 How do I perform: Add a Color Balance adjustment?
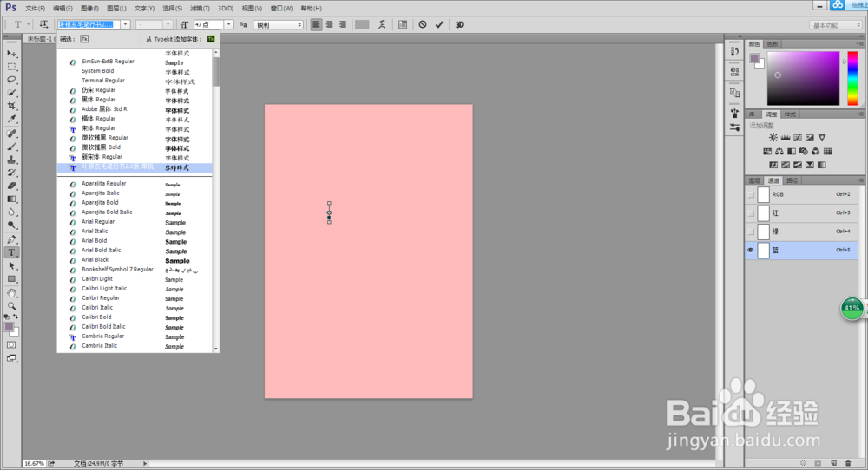point(779,151)
